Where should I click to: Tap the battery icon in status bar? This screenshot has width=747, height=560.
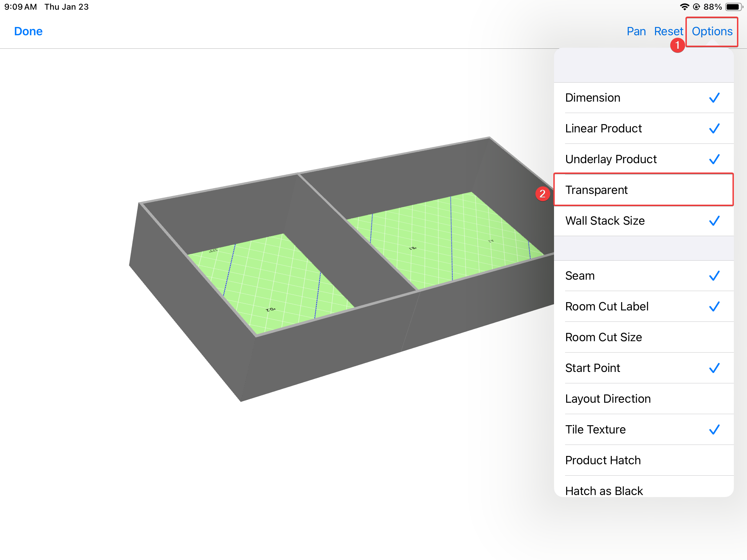click(x=733, y=7)
